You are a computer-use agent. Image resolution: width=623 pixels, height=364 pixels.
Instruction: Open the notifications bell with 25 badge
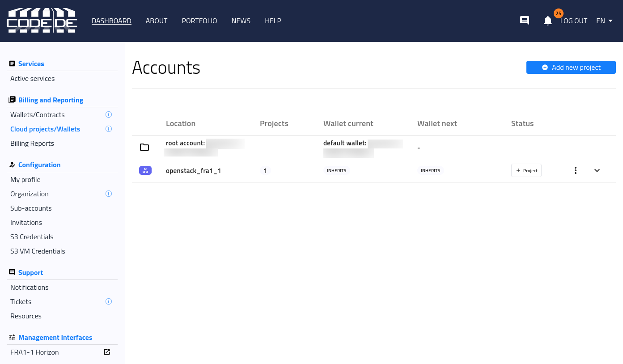[x=548, y=21]
